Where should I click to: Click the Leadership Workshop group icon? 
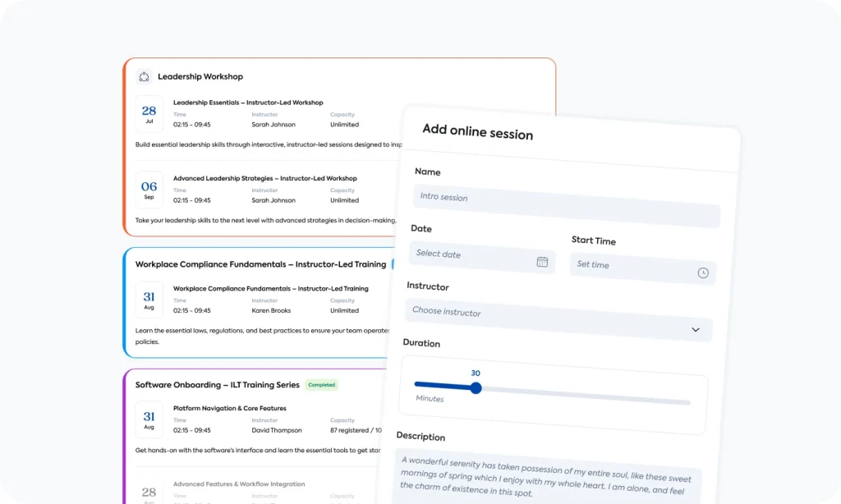pos(145,76)
